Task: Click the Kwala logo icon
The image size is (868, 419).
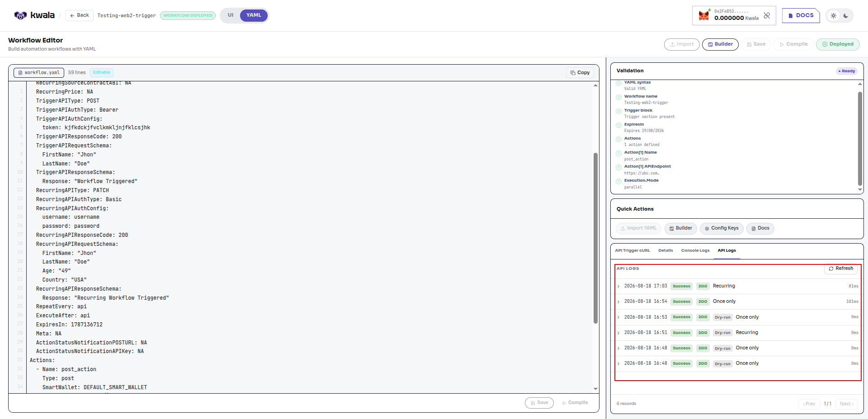Action: tap(20, 15)
